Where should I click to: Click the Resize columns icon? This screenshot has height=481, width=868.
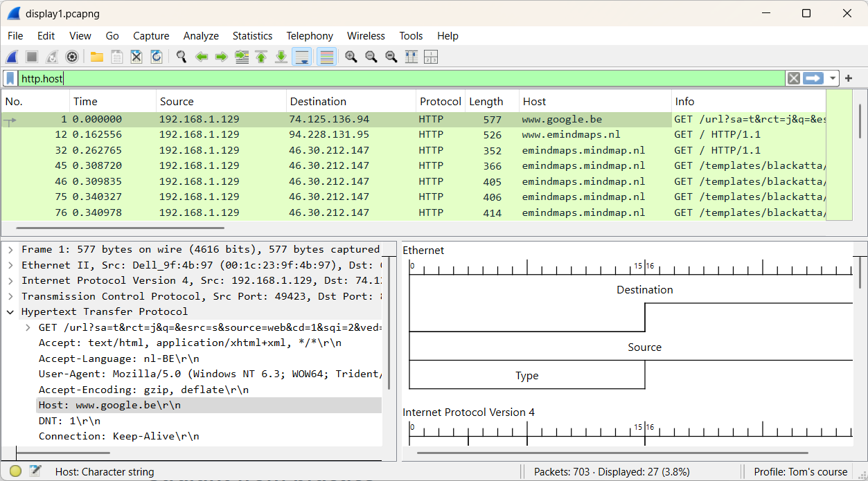coord(411,57)
